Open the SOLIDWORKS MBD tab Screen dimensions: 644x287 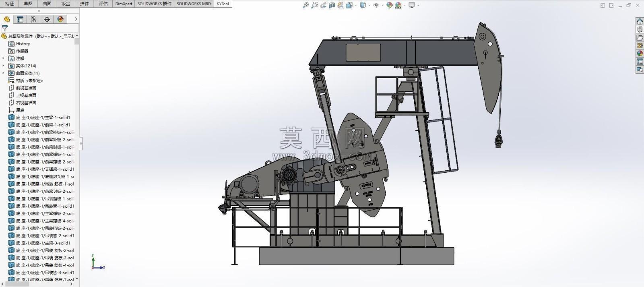pyautogui.click(x=194, y=4)
